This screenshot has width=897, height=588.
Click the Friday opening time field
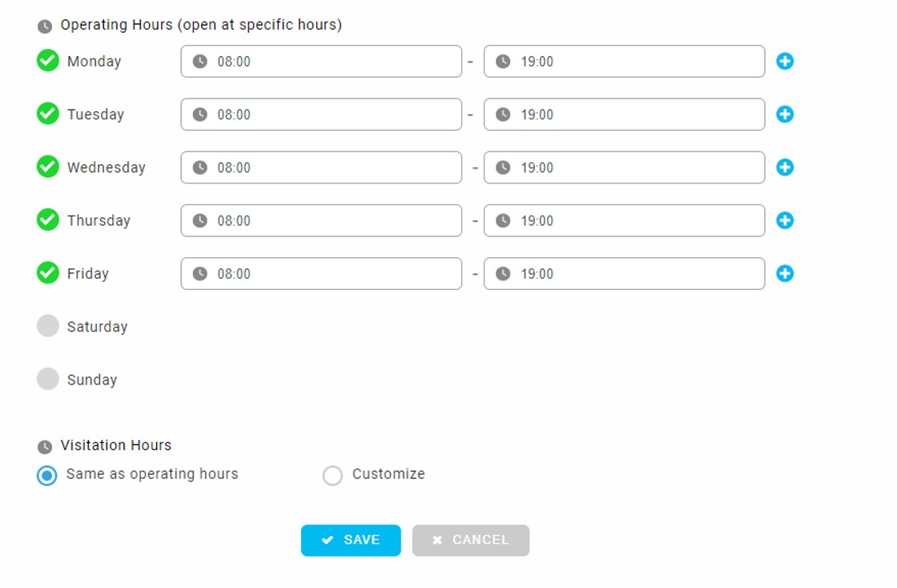coord(321,273)
